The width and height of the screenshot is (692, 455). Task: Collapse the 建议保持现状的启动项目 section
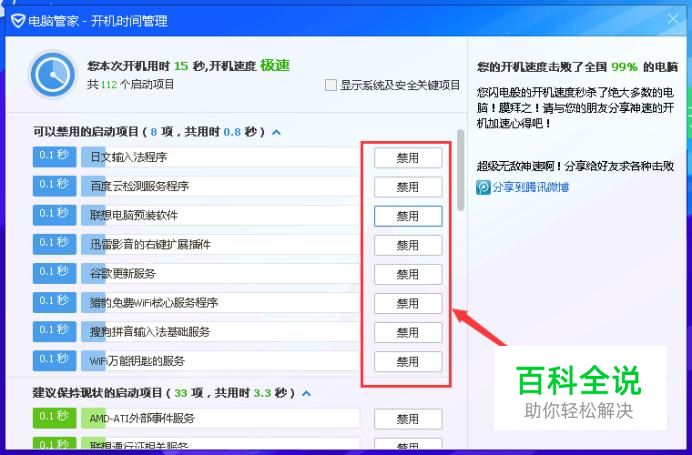tap(307, 393)
